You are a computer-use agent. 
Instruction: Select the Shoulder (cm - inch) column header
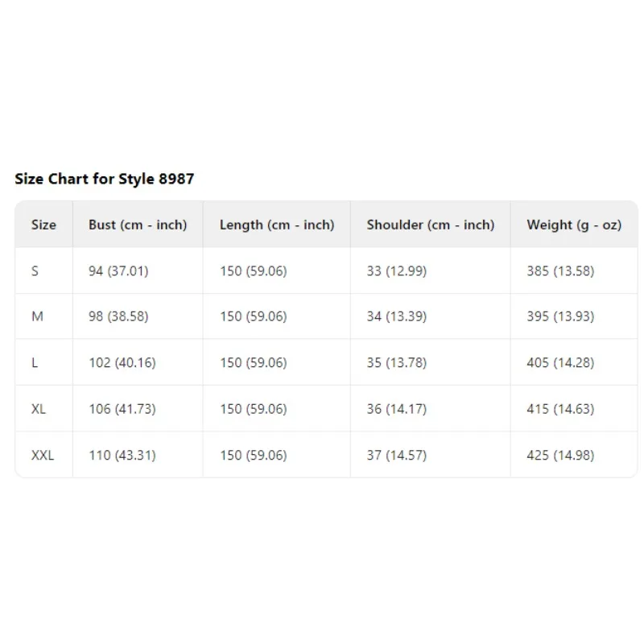tap(431, 225)
